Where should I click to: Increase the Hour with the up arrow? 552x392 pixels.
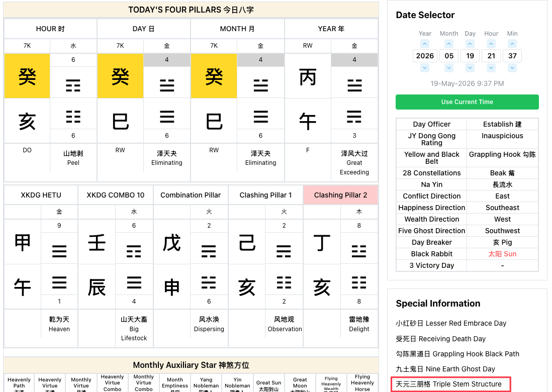click(491, 44)
